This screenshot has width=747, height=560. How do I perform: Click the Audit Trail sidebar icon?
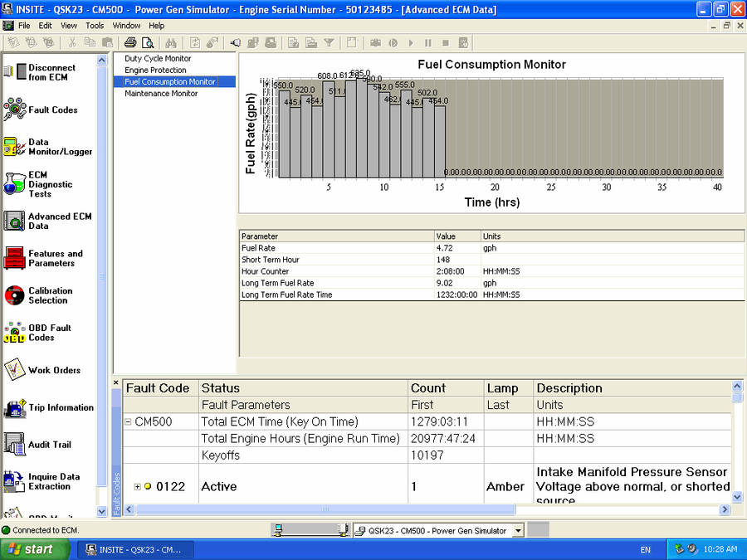[x=15, y=445]
